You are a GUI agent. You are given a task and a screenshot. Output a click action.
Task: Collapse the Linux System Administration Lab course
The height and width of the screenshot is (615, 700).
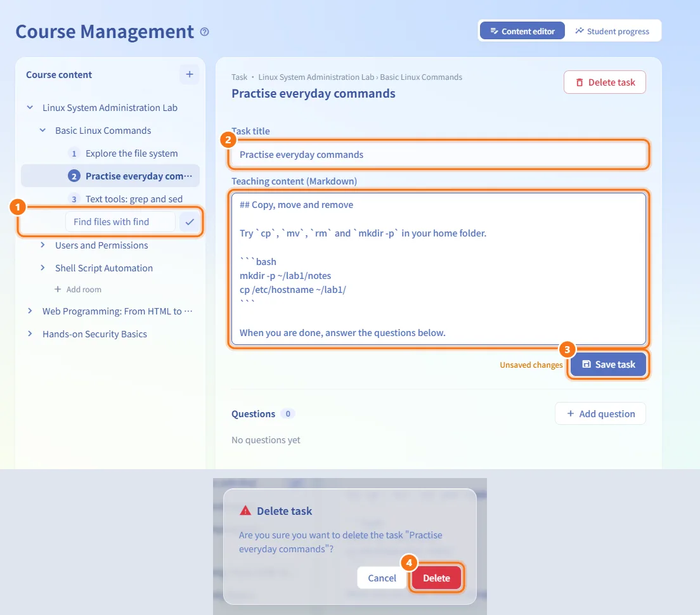tap(30, 108)
